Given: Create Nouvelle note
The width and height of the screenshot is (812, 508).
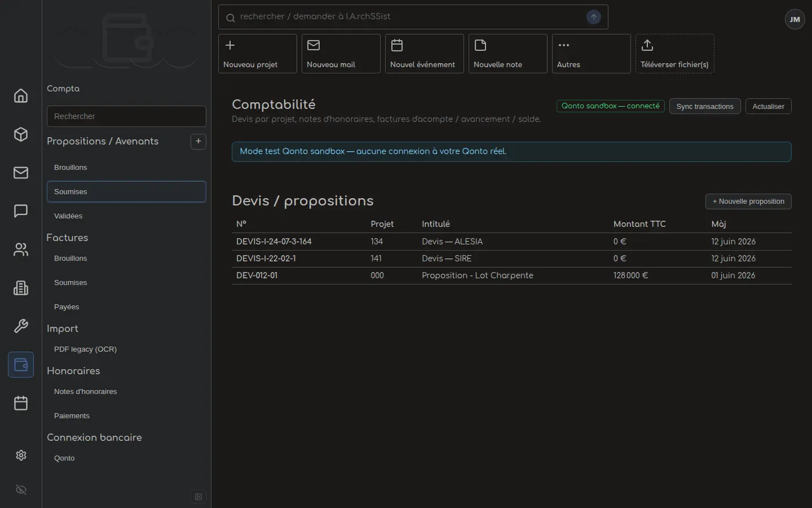Looking at the screenshot, I should click(508, 54).
